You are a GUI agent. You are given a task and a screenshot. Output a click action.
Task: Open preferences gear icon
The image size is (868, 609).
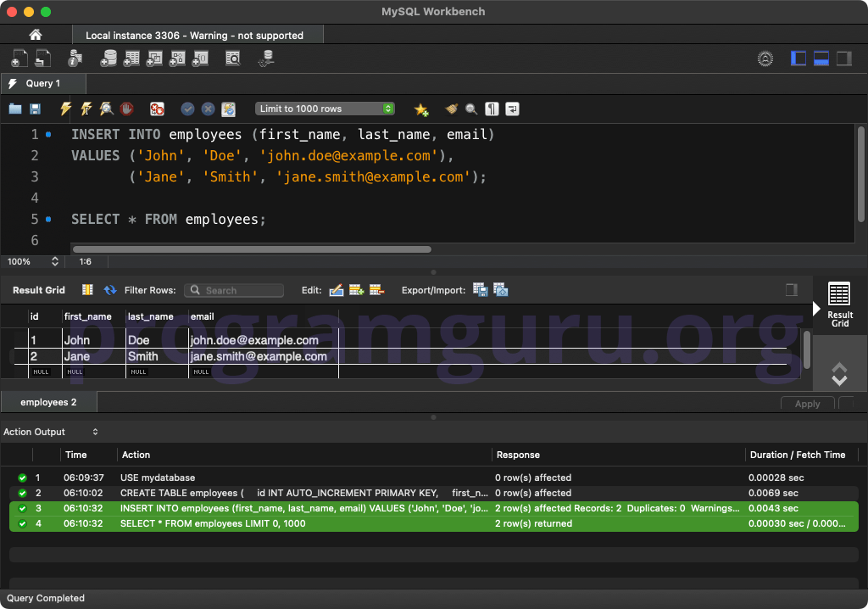click(765, 59)
